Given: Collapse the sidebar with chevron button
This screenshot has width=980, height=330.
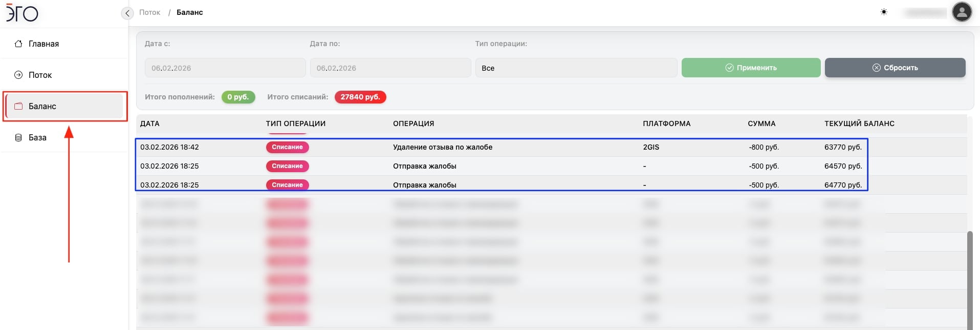Looking at the screenshot, I should tap(127, 13).
